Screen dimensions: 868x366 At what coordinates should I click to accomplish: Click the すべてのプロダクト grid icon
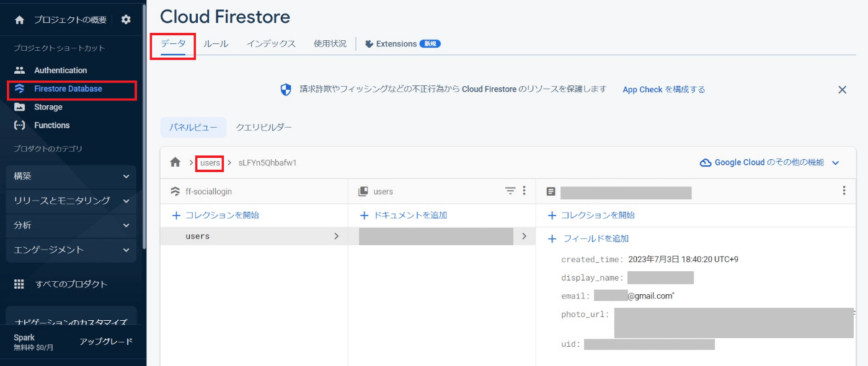(19, 284)
